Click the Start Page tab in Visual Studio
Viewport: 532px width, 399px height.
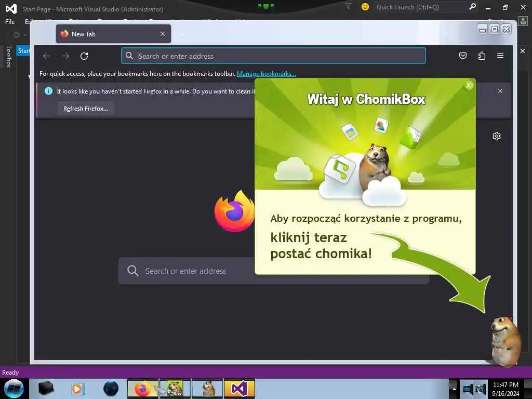(x=23, y=51)
